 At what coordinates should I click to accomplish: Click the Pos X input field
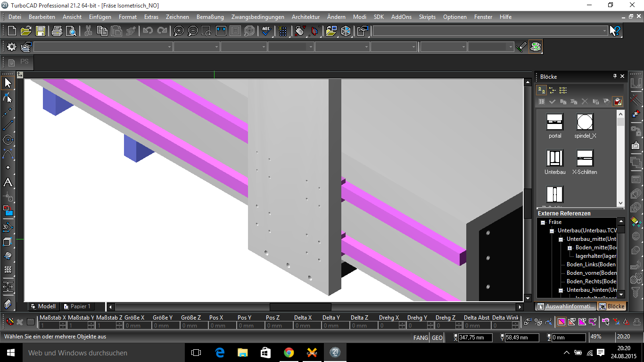click(223, 326)
